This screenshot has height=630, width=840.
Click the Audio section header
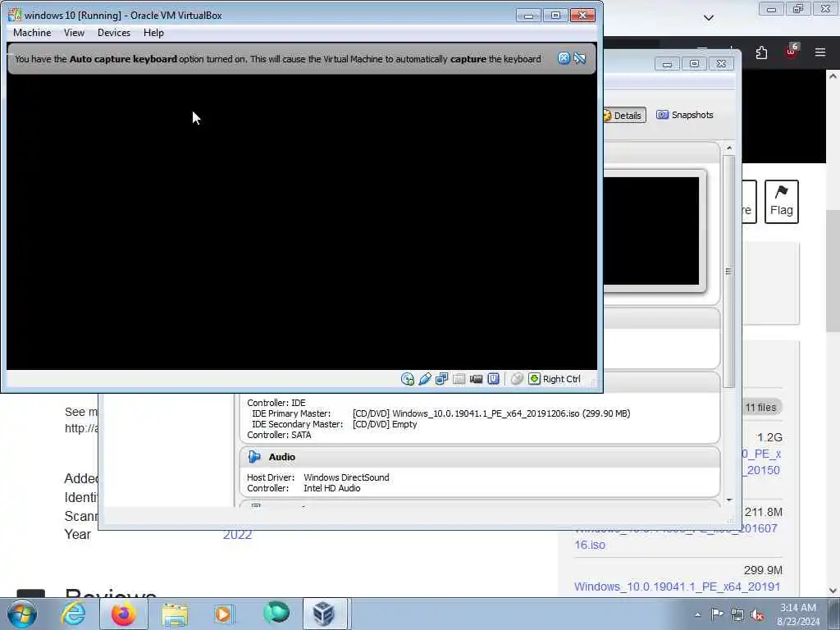(x=479, y=457)
